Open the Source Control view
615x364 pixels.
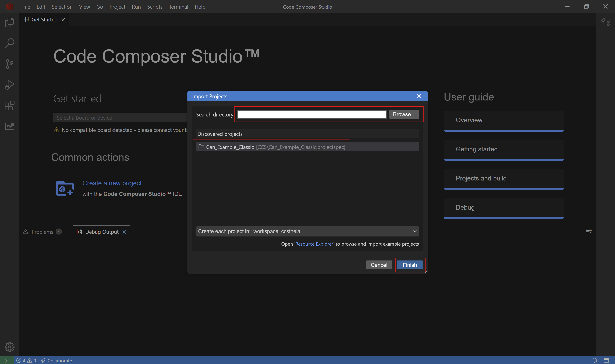pos(9,64)
